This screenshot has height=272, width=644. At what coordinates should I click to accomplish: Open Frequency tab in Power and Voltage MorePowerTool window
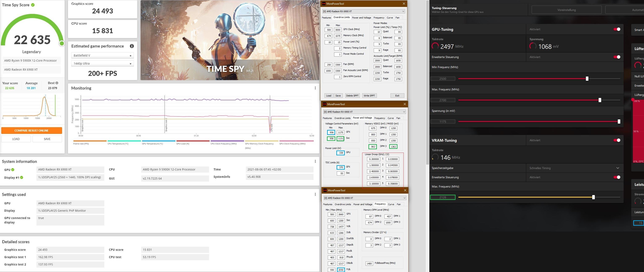pyautogui.click(x=380, y=118)
